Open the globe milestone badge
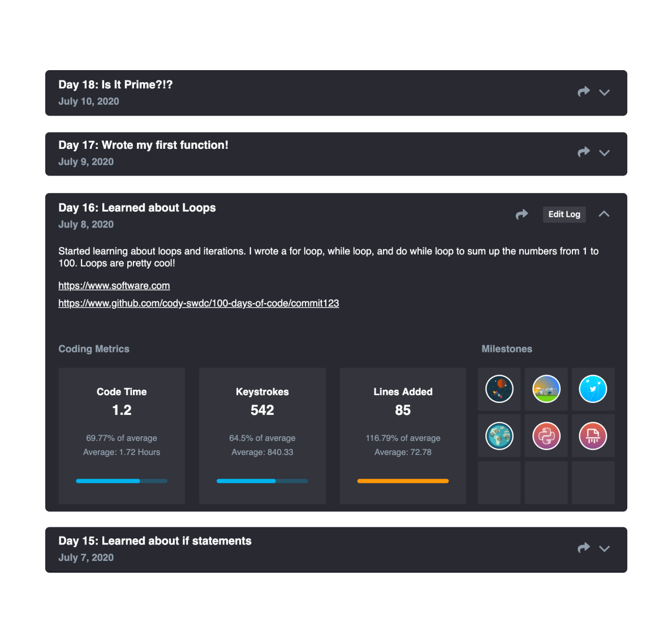The image size is (672, 644). pyautogui.click(x=498, y=435)
